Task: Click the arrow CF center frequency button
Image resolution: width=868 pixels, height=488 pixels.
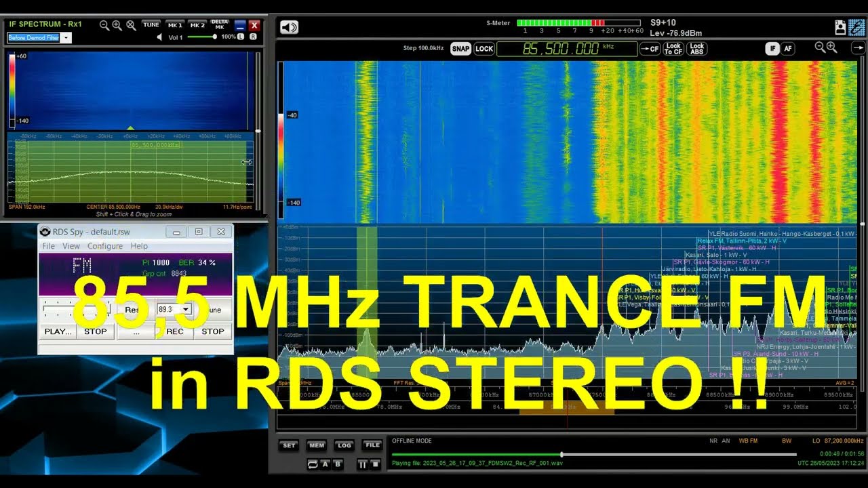Action: click(650, 49)
